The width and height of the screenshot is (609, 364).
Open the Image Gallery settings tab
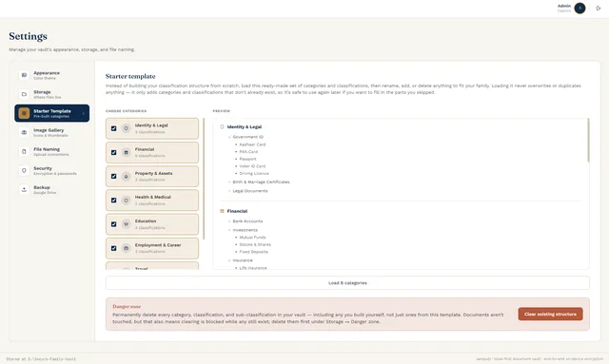52,132
